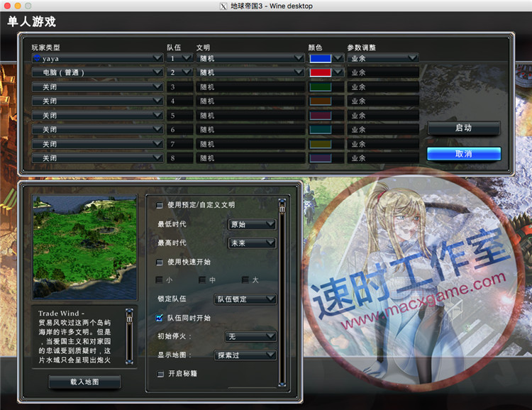Open the 电脑(普通) player type dropdown
Image resolution: width=532 pixels, height=410 pixels.
(98, 72)
